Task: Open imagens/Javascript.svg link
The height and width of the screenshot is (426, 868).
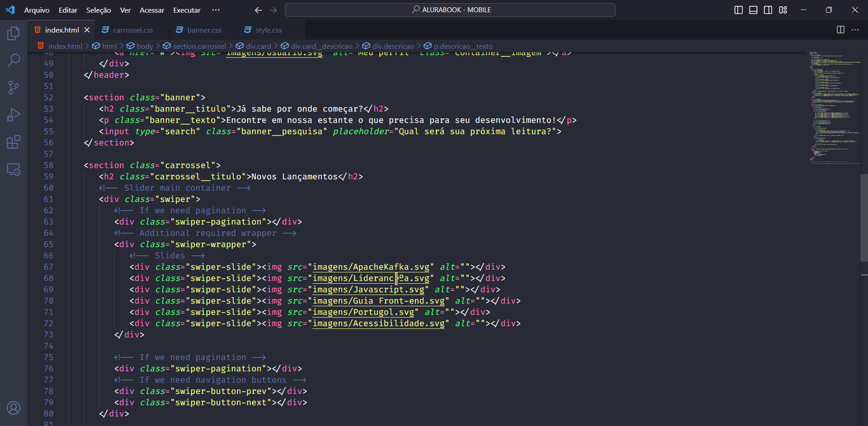Action: (368, 290)
